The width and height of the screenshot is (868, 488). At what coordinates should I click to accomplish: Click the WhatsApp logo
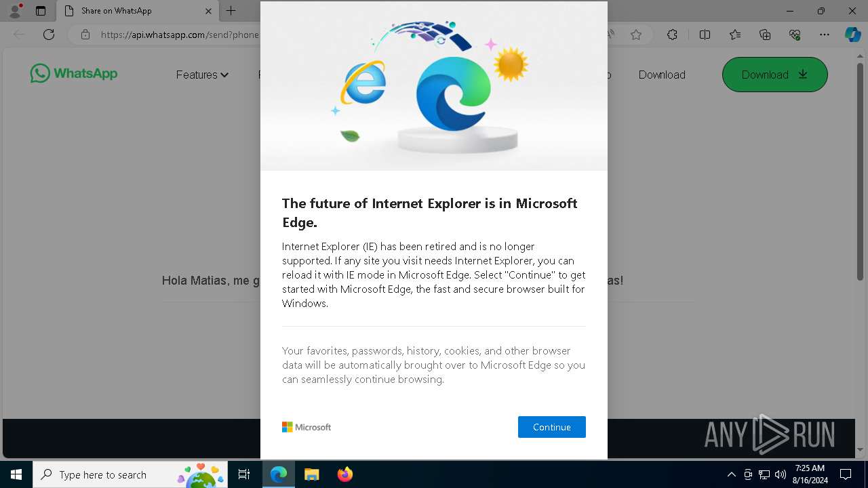(74, 73)
